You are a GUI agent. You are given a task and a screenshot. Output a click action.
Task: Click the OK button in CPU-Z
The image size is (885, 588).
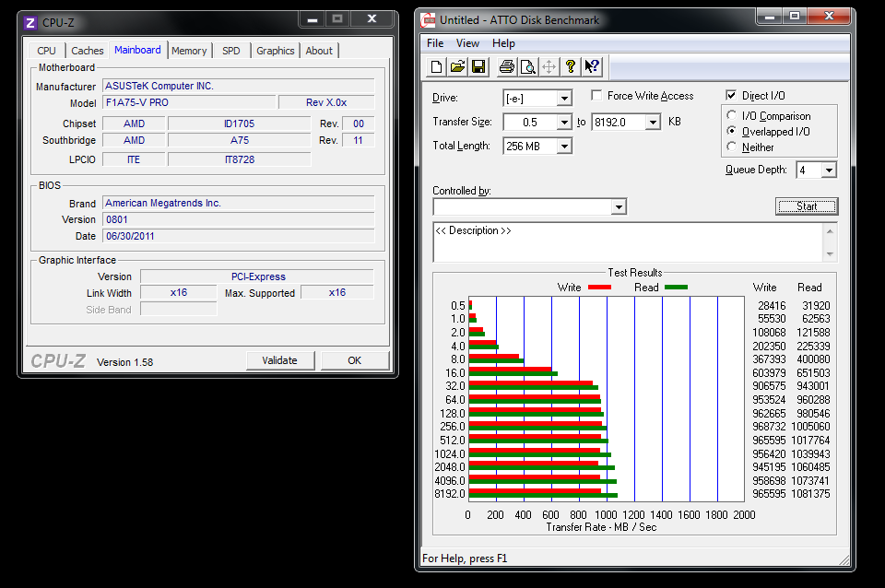coord(354,360)
